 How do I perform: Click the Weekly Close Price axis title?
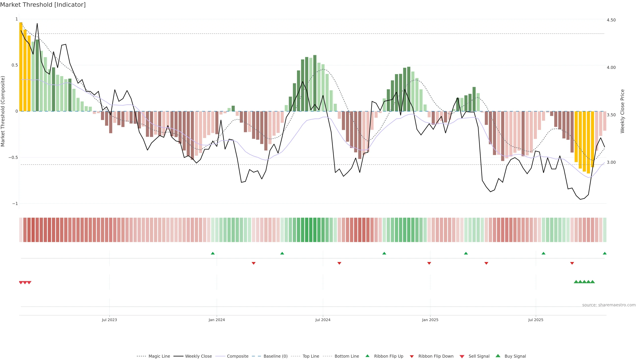(623, 111)
